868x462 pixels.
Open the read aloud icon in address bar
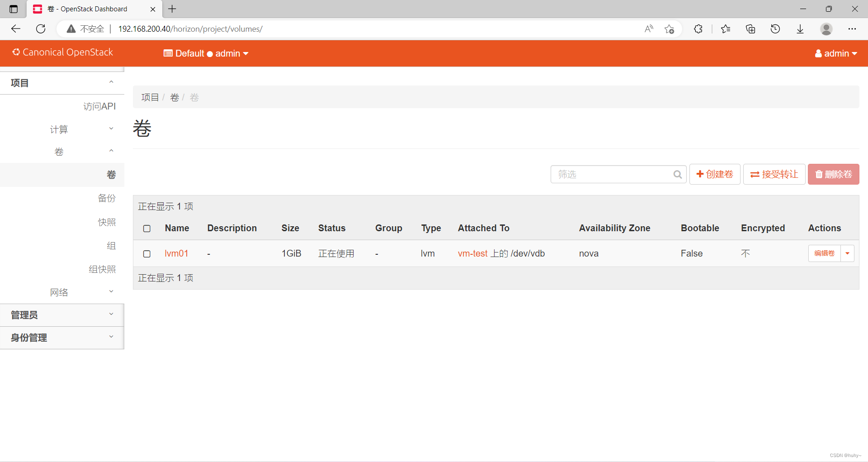649,29
